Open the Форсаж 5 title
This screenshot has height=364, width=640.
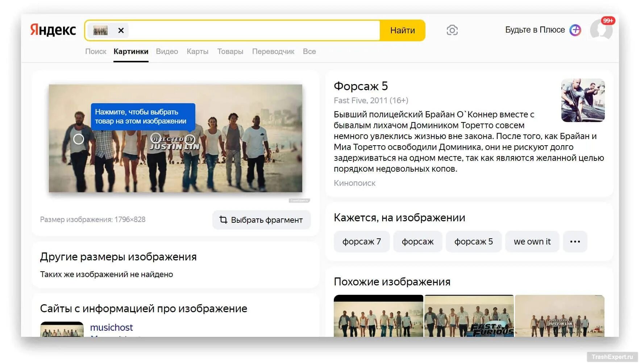(361, 86)
